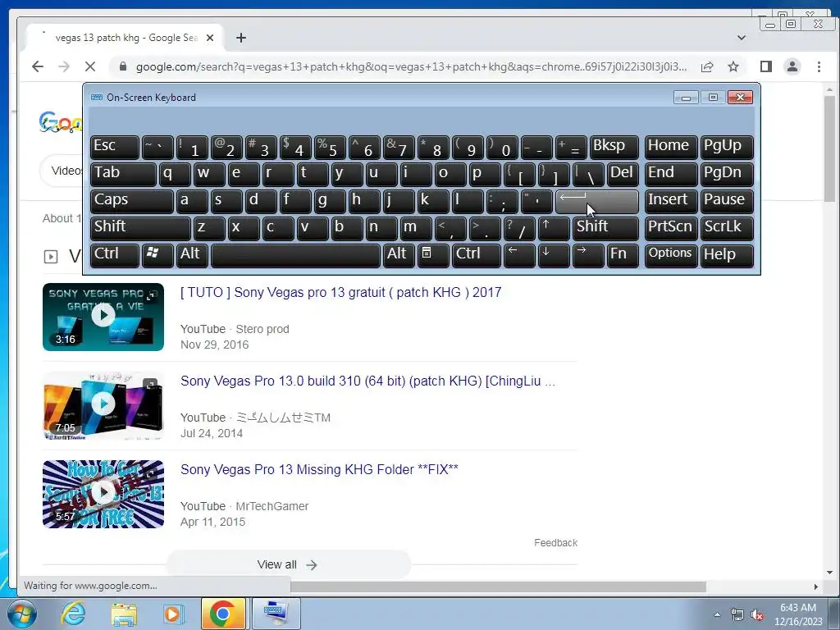Expand the tab search chevron
Image resolution: width=840 pixels, height=630 pixels.
[x=742, y=38]
